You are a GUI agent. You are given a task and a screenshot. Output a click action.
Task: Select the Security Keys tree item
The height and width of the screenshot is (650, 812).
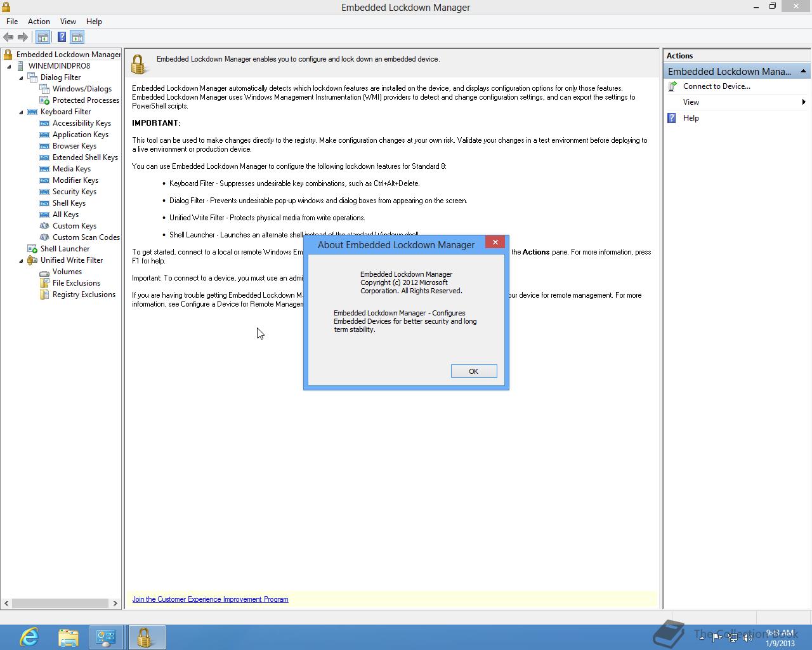(74, 192)
